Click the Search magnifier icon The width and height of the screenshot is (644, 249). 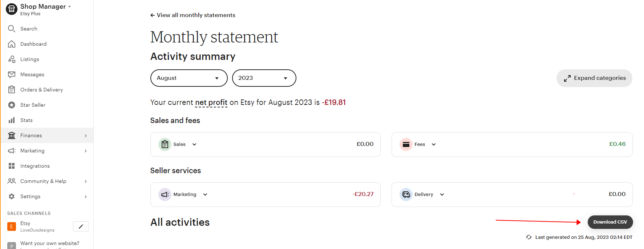pos(12,29)
